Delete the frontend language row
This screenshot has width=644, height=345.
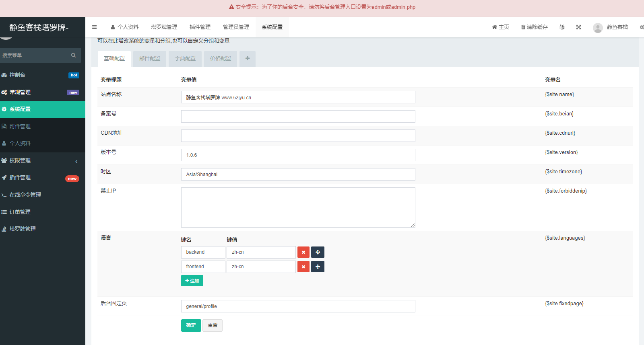[303, 267]
